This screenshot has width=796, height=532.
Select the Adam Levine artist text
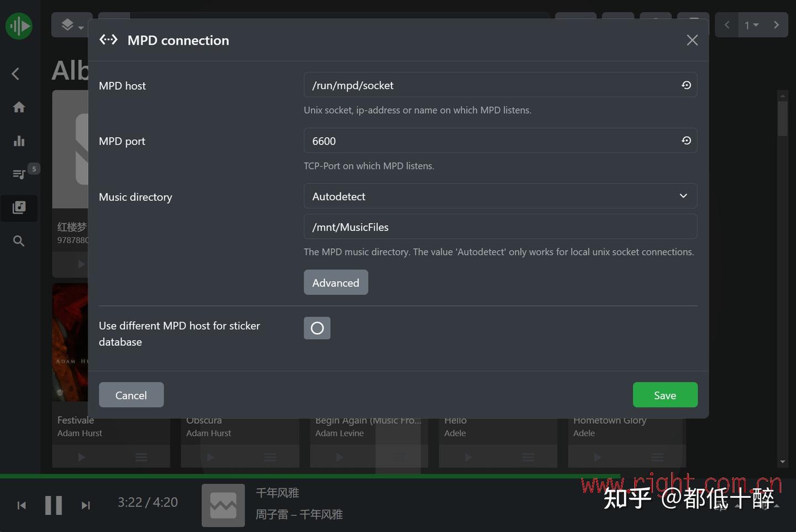tap(339, 433)
